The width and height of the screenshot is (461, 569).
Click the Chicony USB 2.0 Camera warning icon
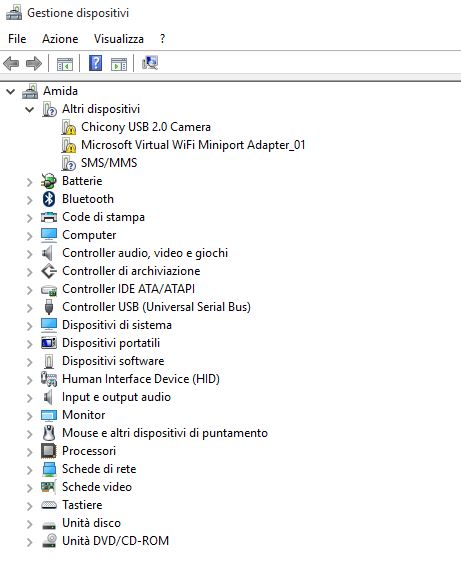(69, 127)
